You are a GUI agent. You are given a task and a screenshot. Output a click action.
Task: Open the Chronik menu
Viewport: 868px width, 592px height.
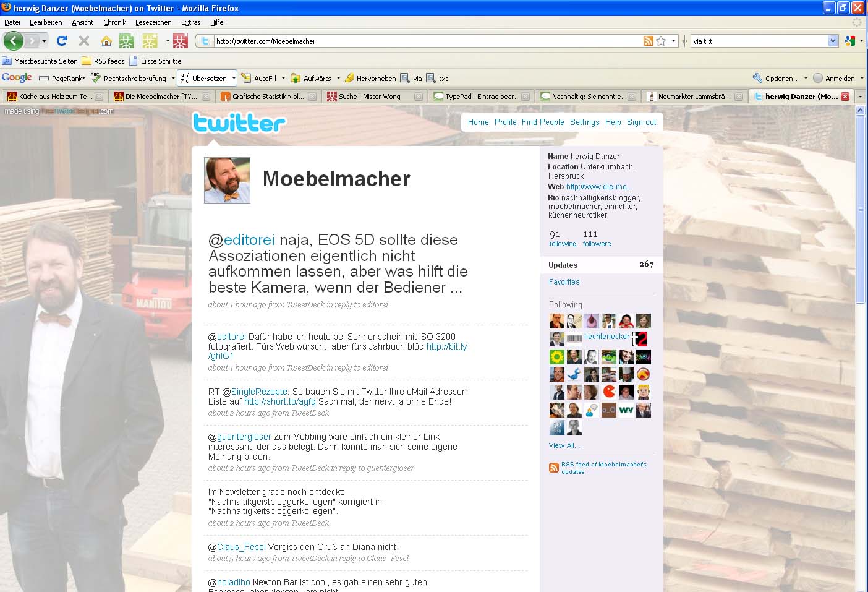coord(114,22)
